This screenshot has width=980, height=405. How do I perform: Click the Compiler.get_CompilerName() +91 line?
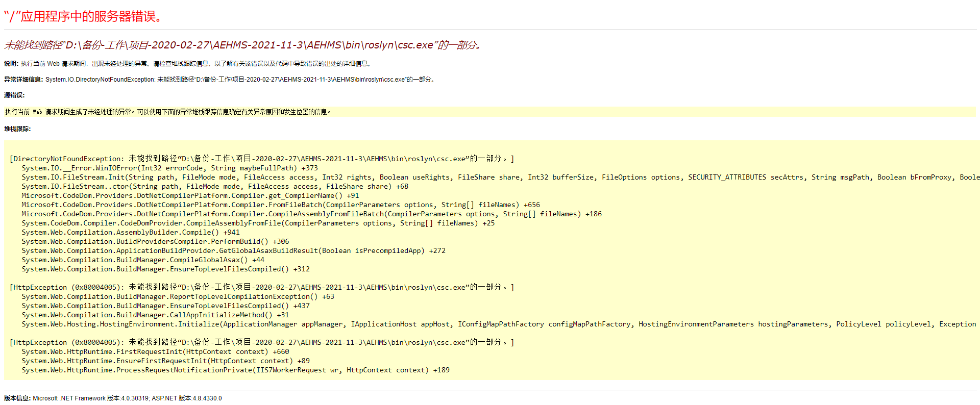(x=190, y=195)
